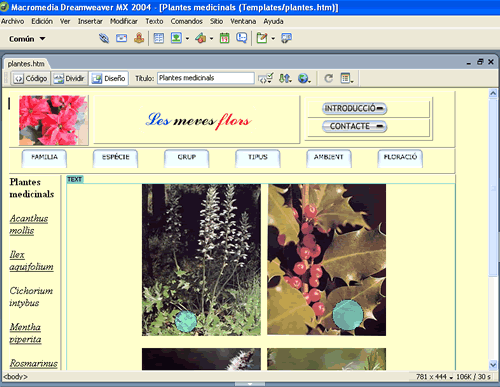Insert a table icon
Screen dimensions: 500x387
(159, 38)
